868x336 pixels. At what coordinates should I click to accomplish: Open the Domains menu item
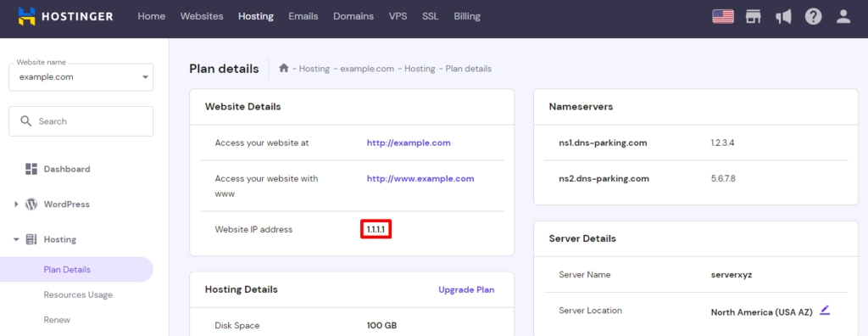point(353,17)
